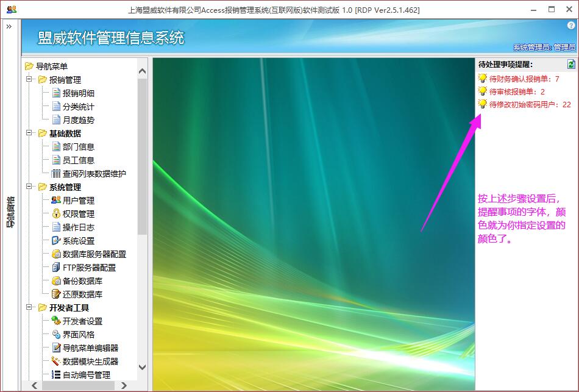Select the 报销管理 folder label
Screen dimensions: 579x392
(65, 80)
